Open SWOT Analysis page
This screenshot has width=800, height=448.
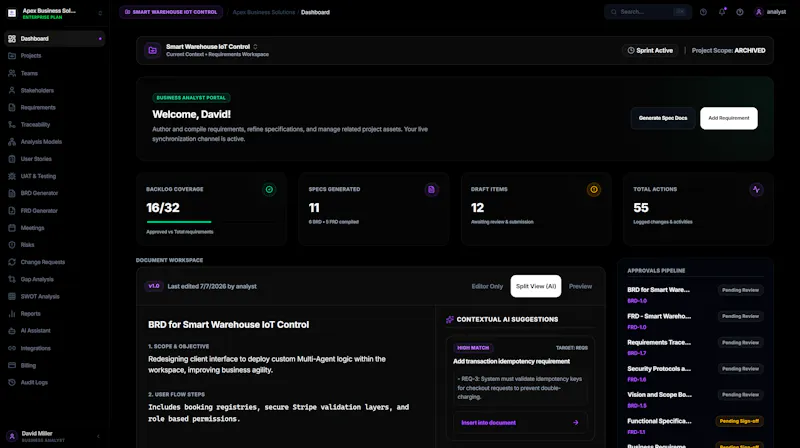point(54,296)
